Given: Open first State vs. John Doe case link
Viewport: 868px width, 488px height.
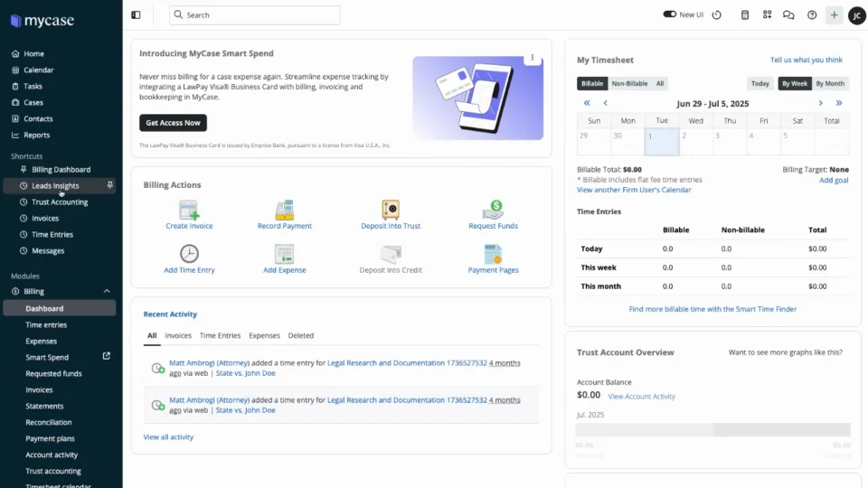Looking at the screenshot, I should tap(245, 373).
